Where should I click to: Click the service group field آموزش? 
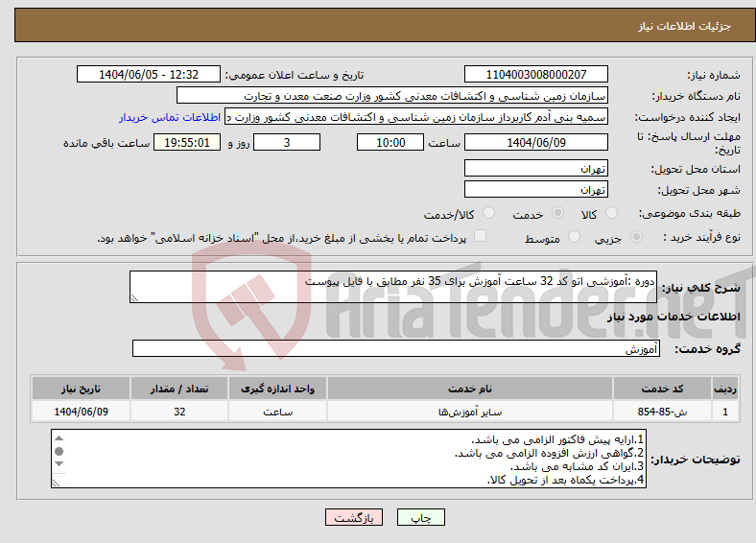coord(396,348)
